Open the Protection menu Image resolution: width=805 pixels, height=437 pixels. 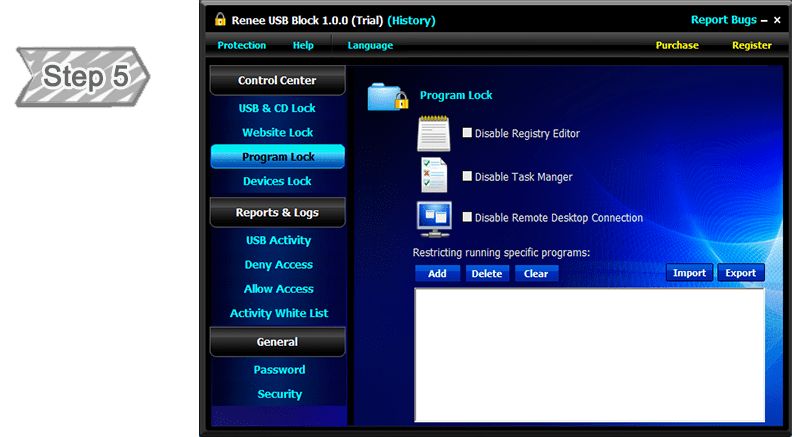point(241,45)
